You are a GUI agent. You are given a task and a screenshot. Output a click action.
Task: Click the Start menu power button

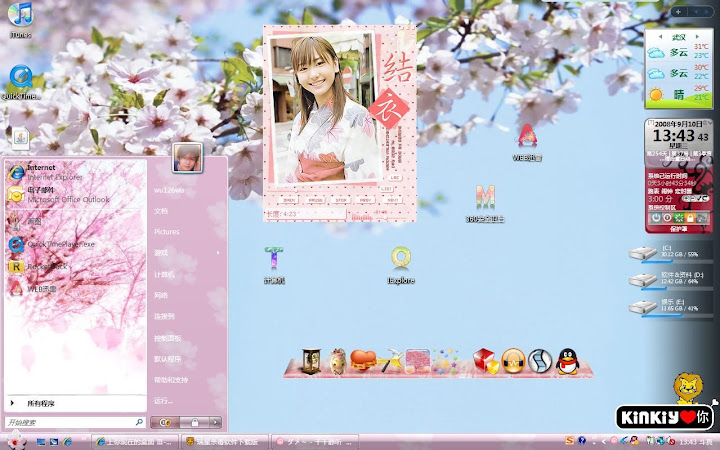point(165,422)
